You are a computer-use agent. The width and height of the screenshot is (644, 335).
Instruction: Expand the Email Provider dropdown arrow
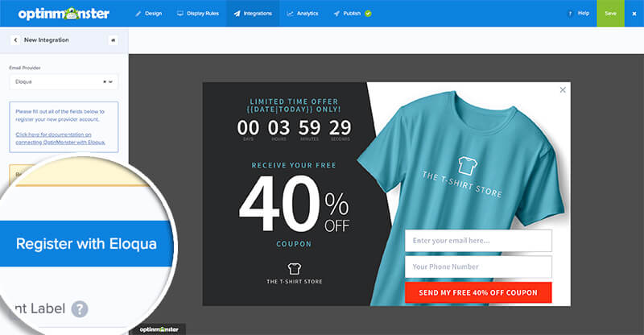(x=110, y=82)
